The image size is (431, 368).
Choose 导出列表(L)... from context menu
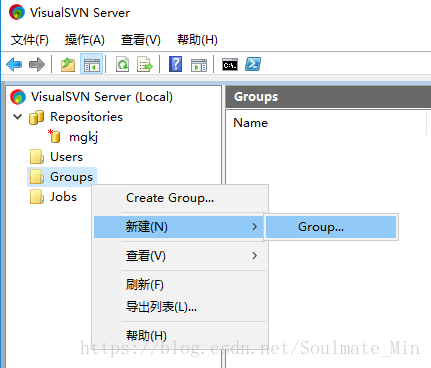coord(180,306)
